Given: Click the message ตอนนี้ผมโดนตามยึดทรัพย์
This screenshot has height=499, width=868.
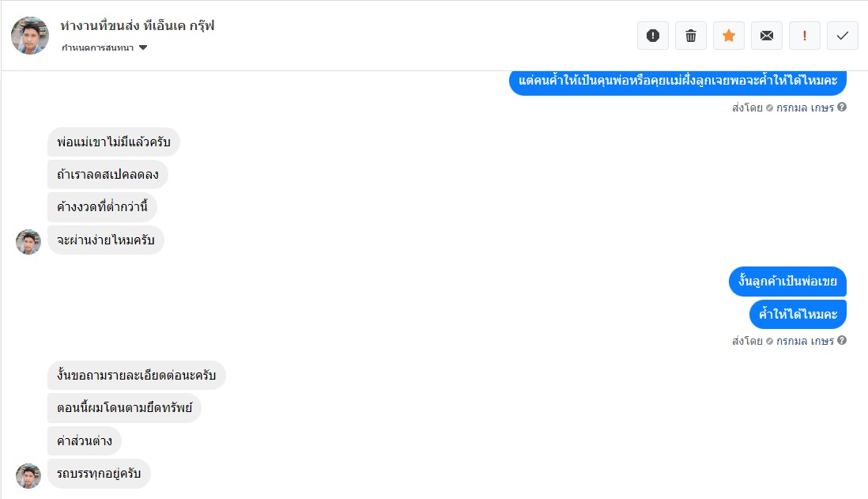Looking at the screenshot, I should coord(125,409).
